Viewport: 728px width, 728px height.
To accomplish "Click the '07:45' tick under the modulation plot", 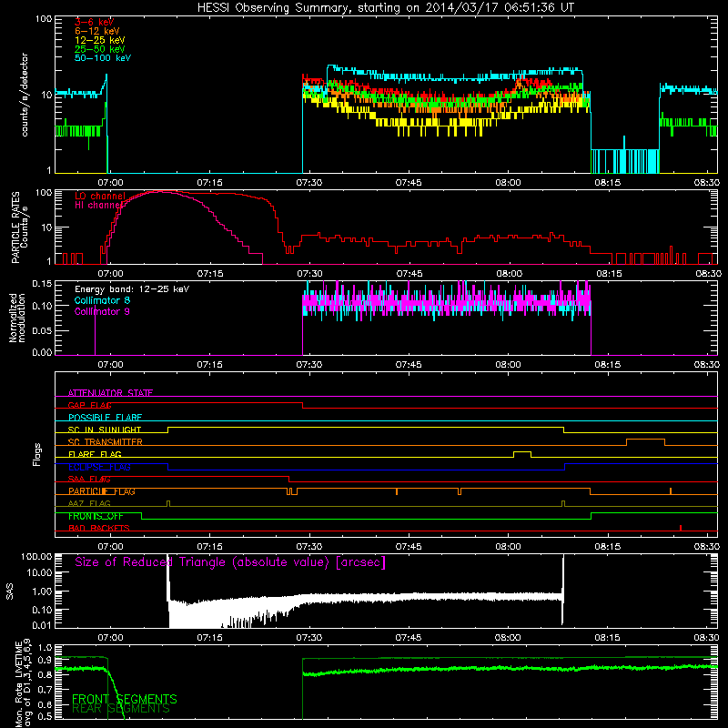I will pyautogui.click(x=409, y=365).
